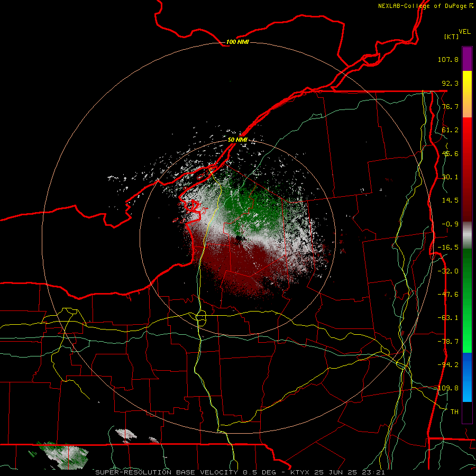
Task: Click the VEL legend title
Action: (464, 31)
